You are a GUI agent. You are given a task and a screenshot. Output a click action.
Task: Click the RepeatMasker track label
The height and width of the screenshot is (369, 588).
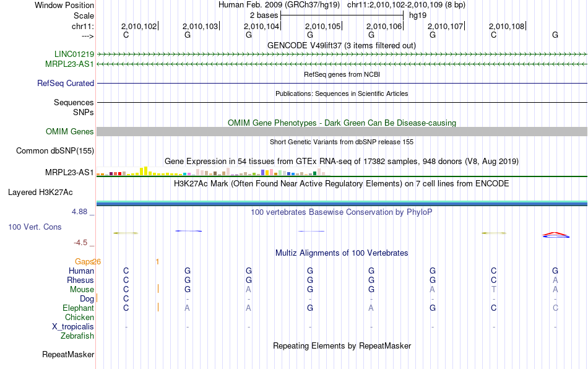tap(68, 354)
